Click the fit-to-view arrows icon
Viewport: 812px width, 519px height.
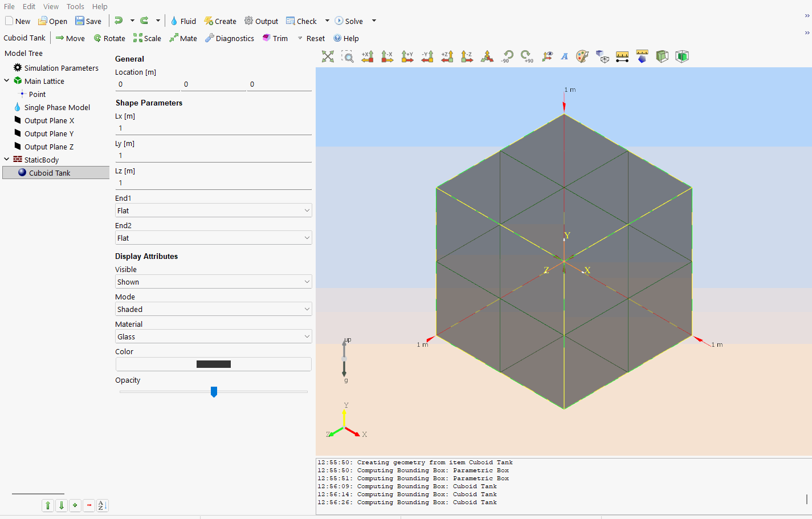[328, 56]
